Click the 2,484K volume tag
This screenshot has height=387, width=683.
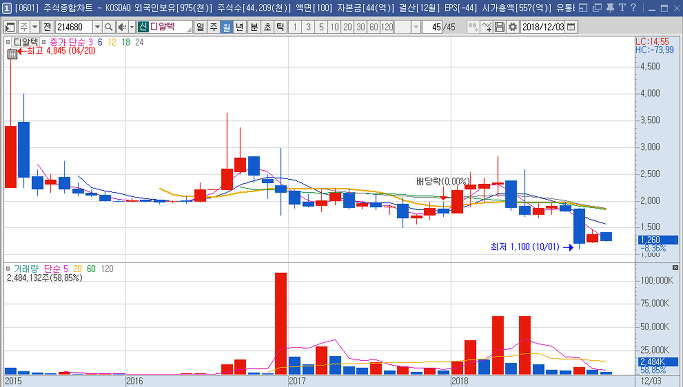658,362
